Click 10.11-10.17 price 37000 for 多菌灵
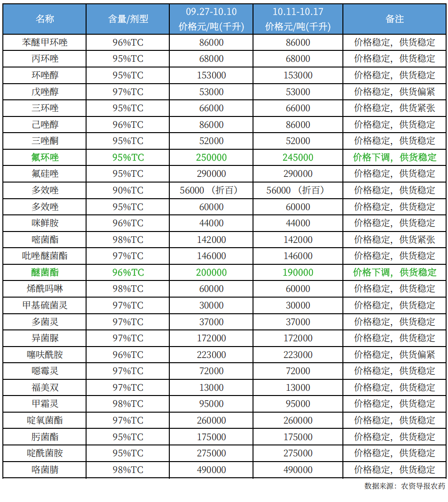This screenshot has width=448, height=502. (x=298, y=322)
